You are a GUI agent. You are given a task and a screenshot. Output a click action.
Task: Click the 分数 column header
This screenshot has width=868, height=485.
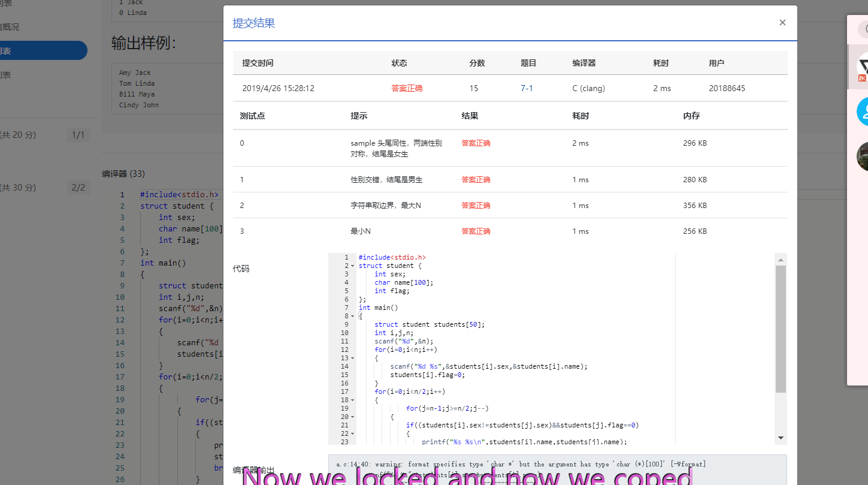[x=477, y=63]
